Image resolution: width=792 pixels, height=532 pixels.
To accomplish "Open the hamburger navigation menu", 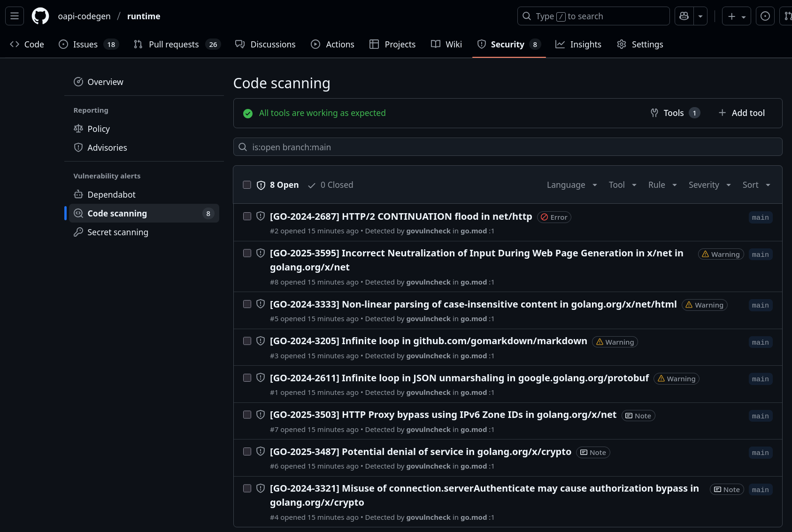I will coord(15,16).
